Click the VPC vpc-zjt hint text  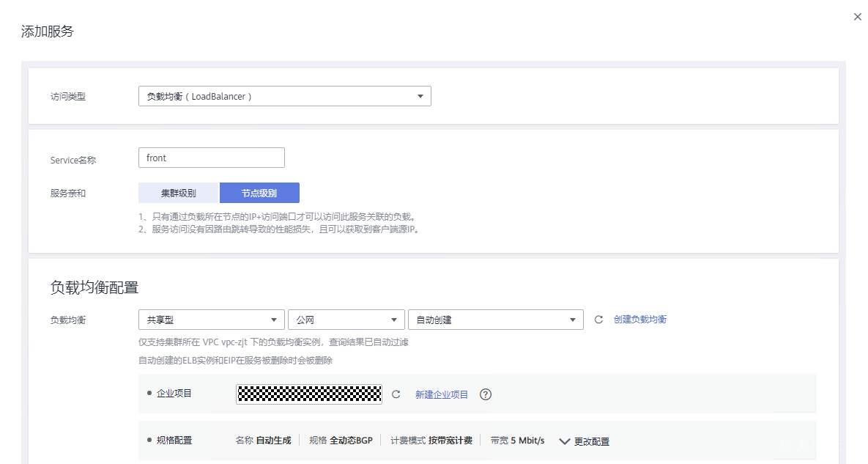273,342
